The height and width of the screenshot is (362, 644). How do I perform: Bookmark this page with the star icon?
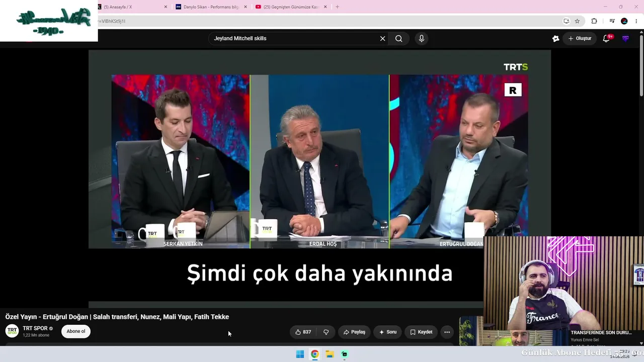click(577, 21)
